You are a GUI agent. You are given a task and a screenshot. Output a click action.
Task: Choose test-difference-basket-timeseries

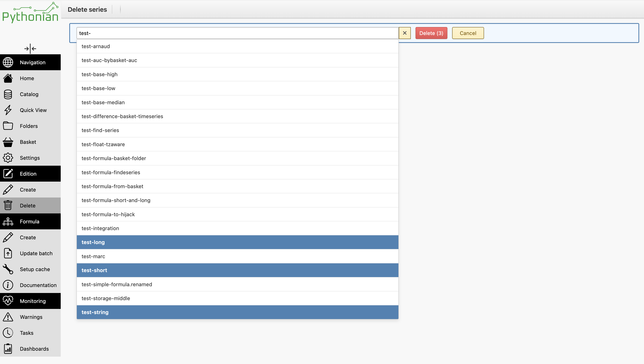click(x=237, y=116)
